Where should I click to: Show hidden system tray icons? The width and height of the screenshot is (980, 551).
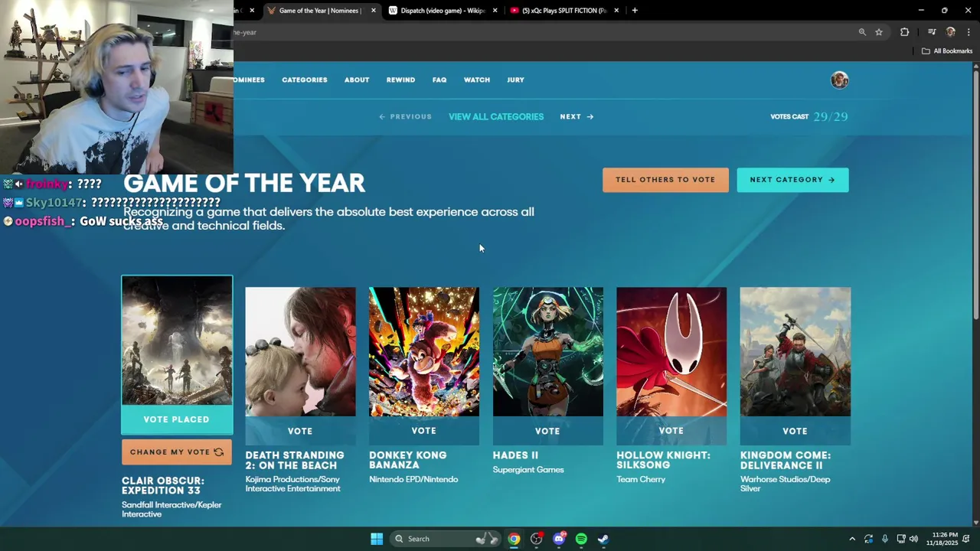[852, 539]
